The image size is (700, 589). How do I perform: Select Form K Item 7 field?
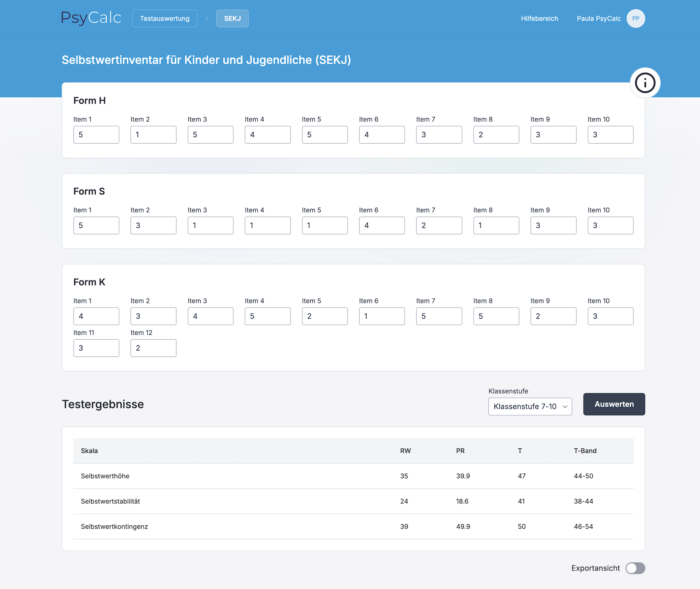click(439, 316)
